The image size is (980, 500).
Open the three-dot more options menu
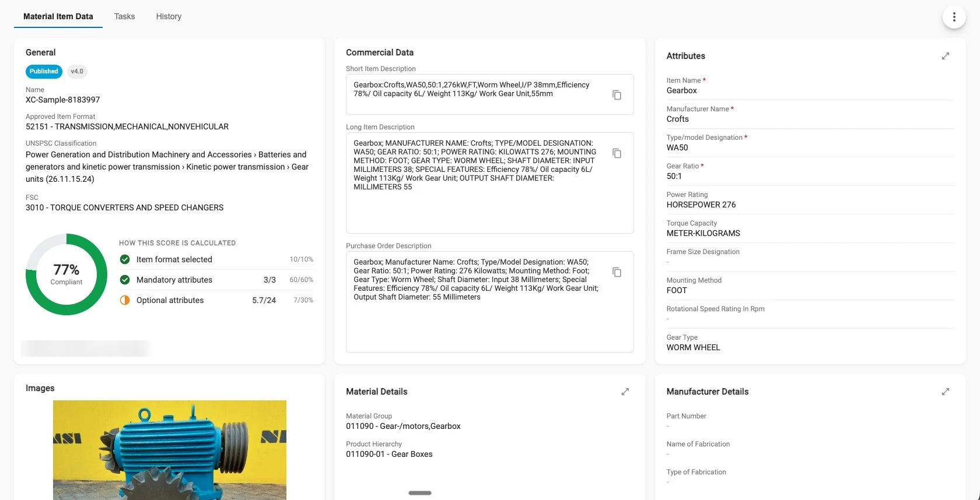[x=954, y=17]
